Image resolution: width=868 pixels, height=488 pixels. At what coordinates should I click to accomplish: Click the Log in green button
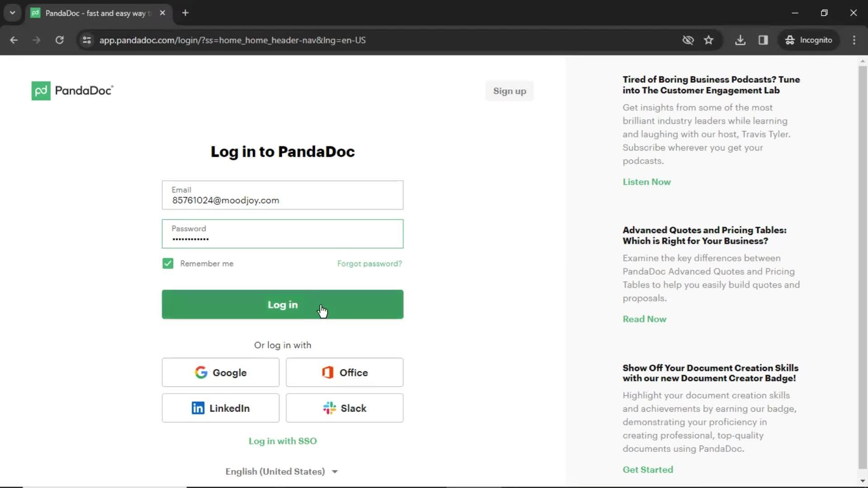tap(283, 305)
